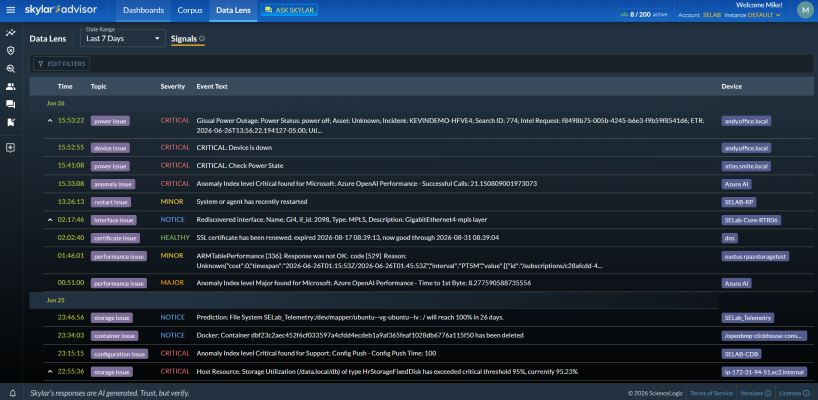818x400 pixels.
Task: Click performance issue tag at 01:46:01
Action: pyautogui.click(x=118, y=256)
